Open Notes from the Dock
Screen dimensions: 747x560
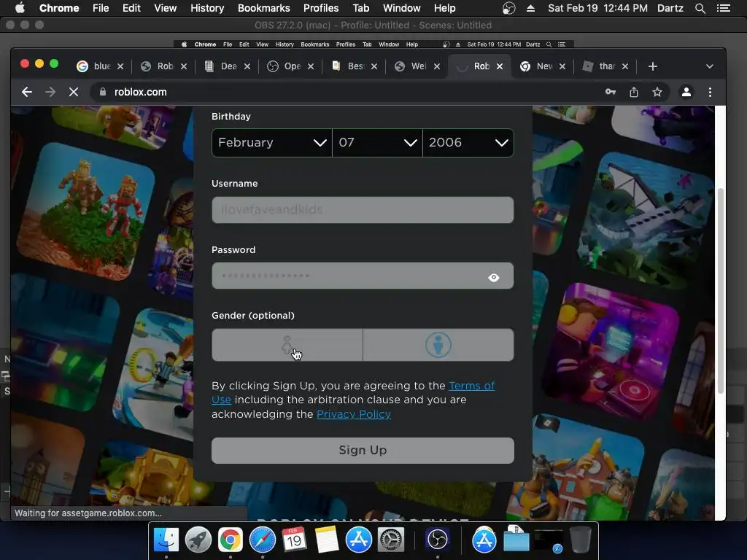(326, 540)
